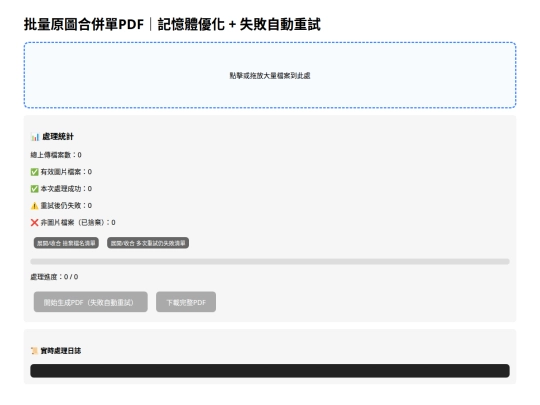Click the 實時處理日誌 heading

(x=61, y=351)
